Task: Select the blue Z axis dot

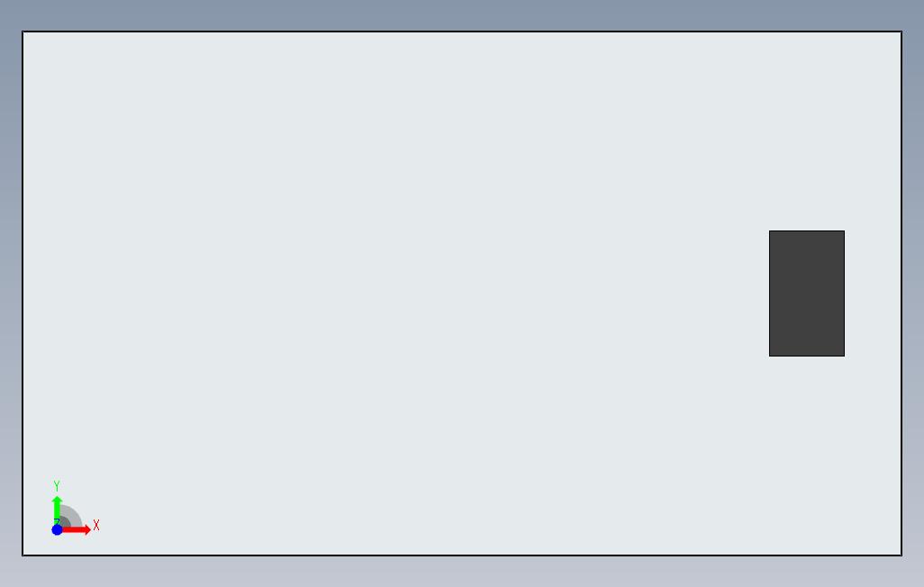Action: tap(57, 530)
